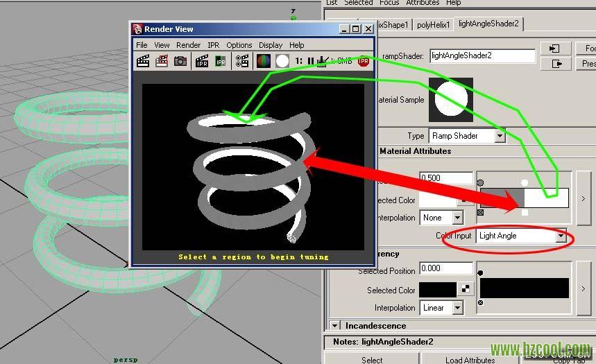The image size is (596, 364).
Task: Open the Focus menu in Attribute Editor
Action: (x=389, y=3)
